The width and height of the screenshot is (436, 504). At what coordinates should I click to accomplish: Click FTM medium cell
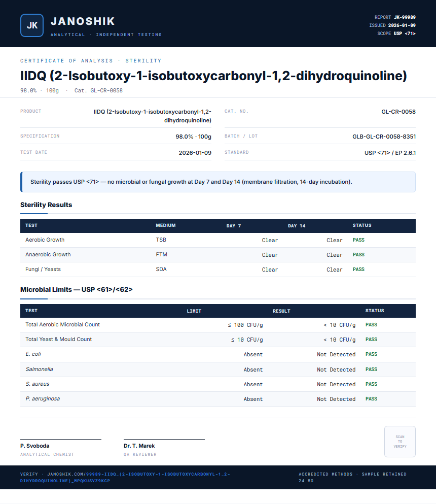click(x=162, y=255)
